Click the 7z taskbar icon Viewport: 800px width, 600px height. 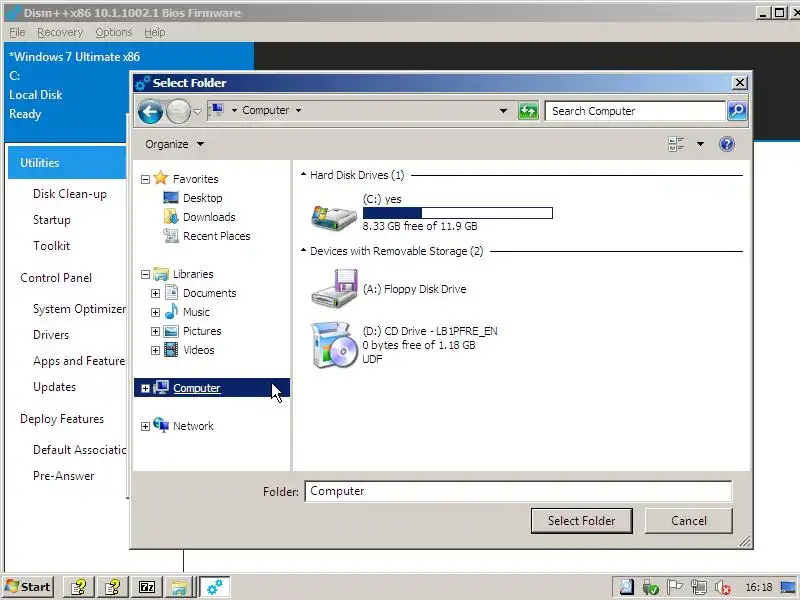(147, 588)
